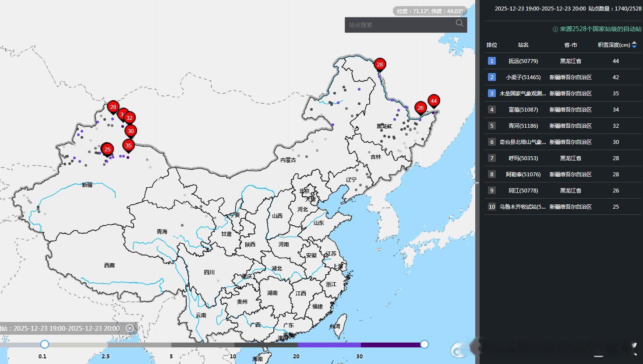Sort by snow depth using the arrow icon
643x364 pixels.
coord(634,45)
